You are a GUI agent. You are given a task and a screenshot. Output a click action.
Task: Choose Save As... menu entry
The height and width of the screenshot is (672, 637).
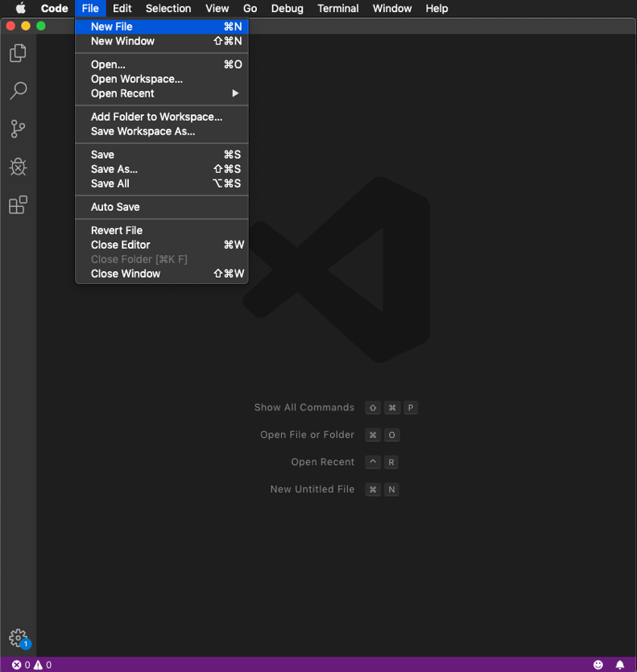point(162,169)
